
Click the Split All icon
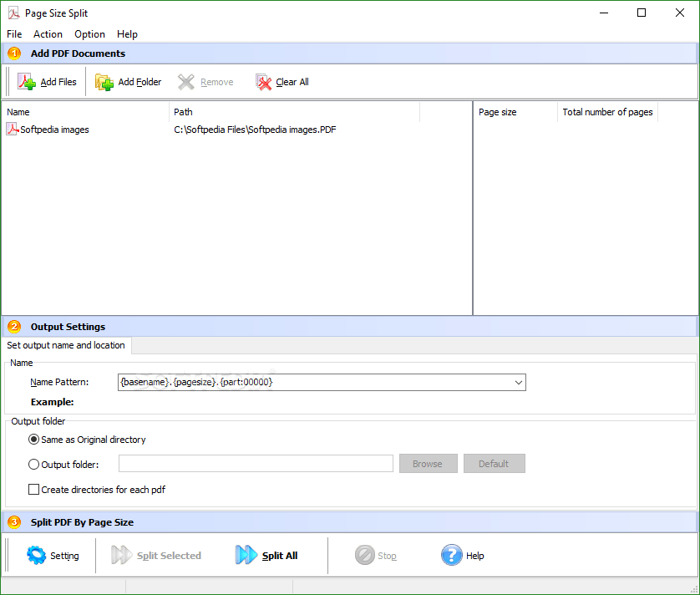coord(247,555)
